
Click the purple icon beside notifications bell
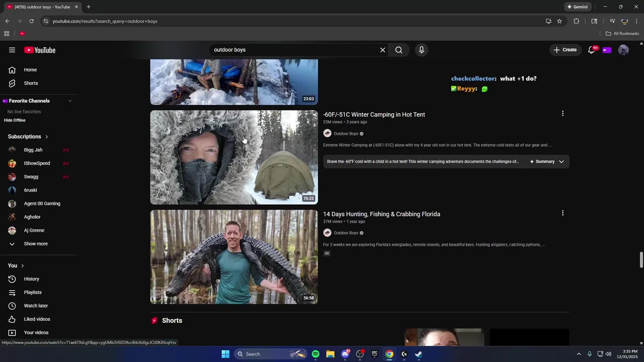(607, 50)
